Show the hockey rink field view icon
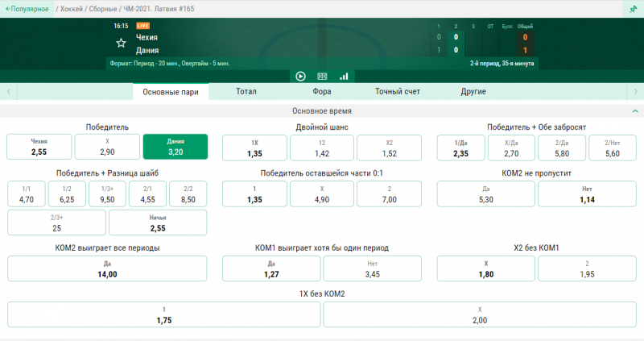 click(322, 77)
